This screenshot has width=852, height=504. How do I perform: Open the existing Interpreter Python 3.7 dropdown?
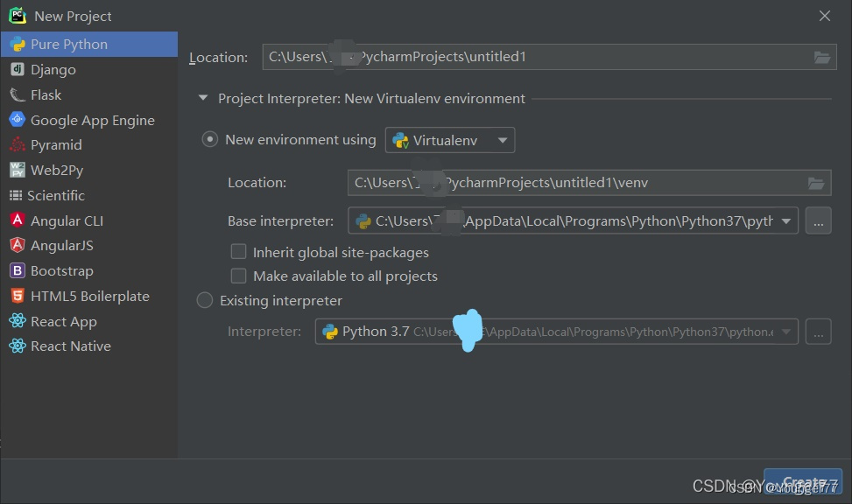click(556, 332)
